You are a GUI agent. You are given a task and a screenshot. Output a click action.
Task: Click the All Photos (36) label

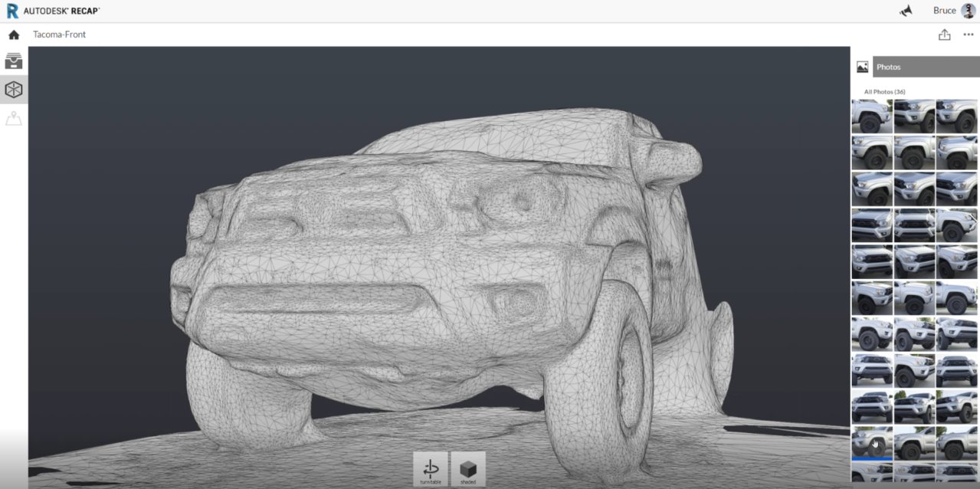point(884,92)
